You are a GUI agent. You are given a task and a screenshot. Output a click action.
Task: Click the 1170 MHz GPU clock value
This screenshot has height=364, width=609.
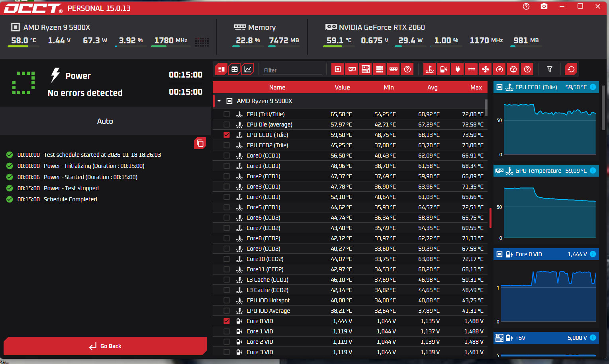[x=486, y=41]
